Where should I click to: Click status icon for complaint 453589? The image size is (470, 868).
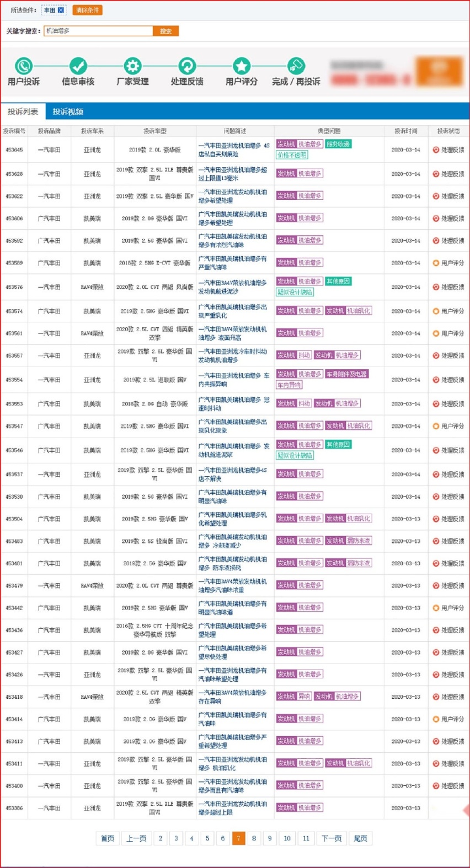click(436, 263)
